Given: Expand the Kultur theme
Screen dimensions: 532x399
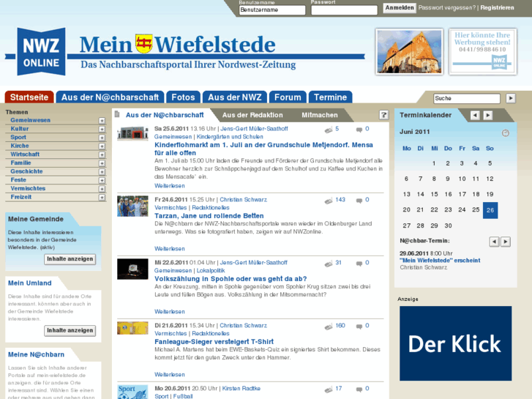Looking at the screenshot, I should point(102,129).
